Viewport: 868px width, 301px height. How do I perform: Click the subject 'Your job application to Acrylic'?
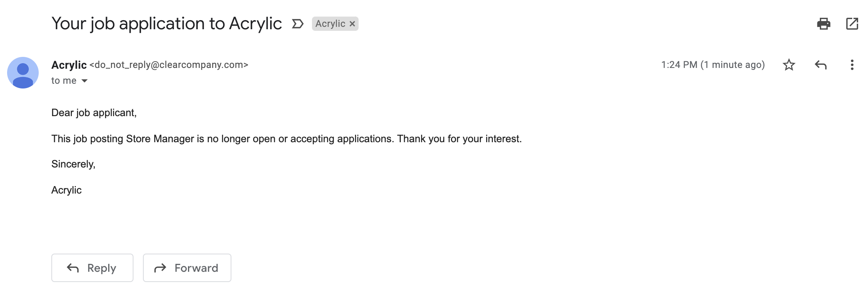click(167, 24)
